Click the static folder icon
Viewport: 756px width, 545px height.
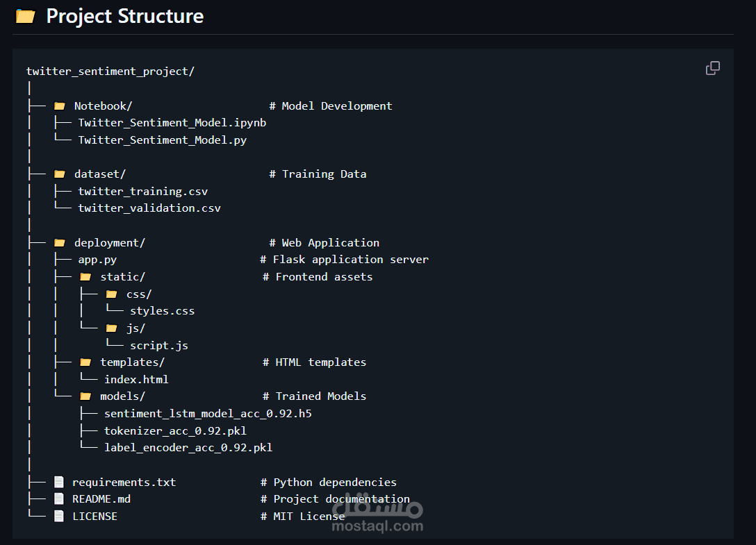tap(85, 277)
